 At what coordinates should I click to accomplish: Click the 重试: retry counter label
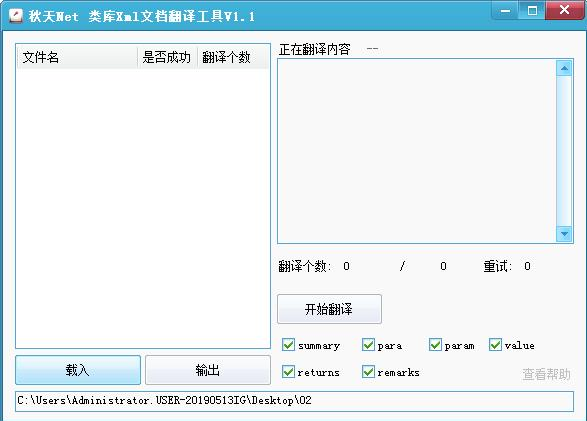point(498,266)
